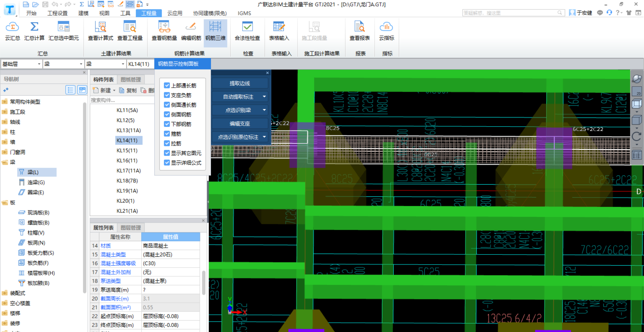Click the rotate view icon on right toolbar
The height and width of the screenshot is (332, 644).
coord(637,136)
